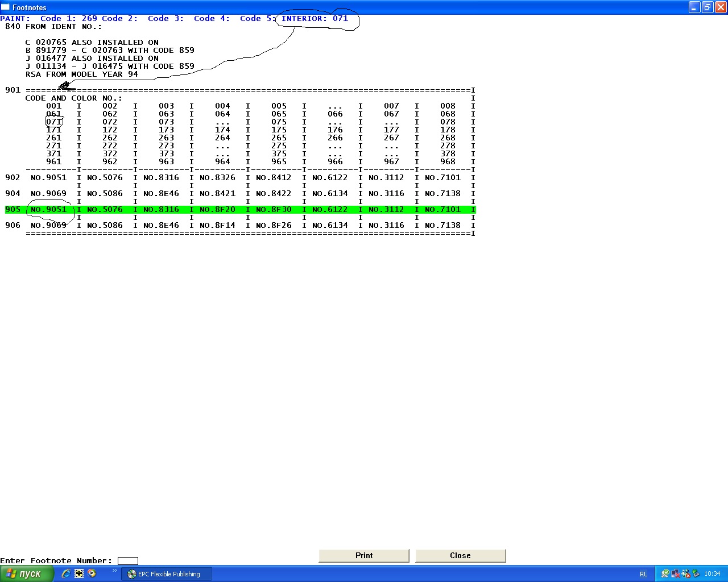The image size is (728, 582).
Task: Launch The Bat! mail icon in quick launch
Action: click(79, 573)
